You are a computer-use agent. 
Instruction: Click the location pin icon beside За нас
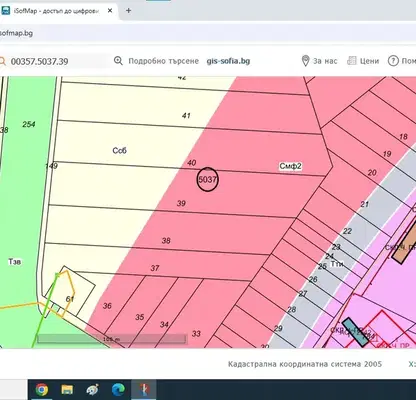pos(305,61)
